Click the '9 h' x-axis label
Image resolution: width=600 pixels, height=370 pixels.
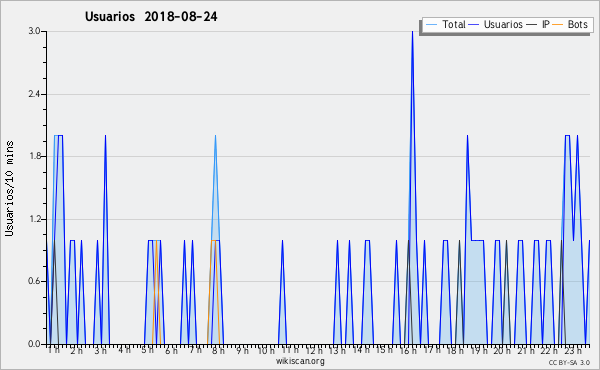click(x=242, y=350)
